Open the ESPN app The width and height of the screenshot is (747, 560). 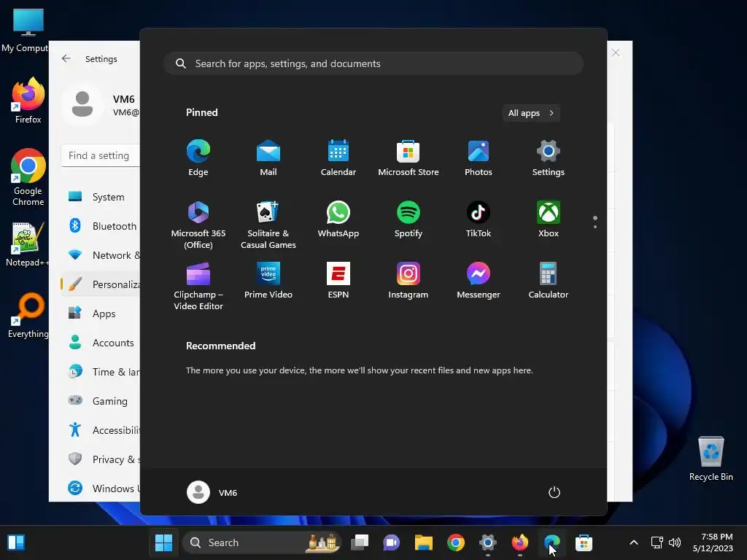point(338,281)
